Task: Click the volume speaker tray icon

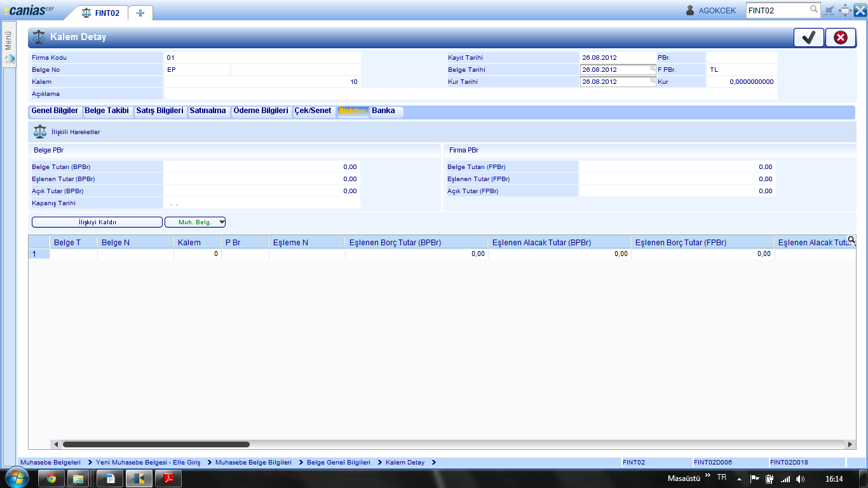Action: pyautogui.click(x=800, y=478)
